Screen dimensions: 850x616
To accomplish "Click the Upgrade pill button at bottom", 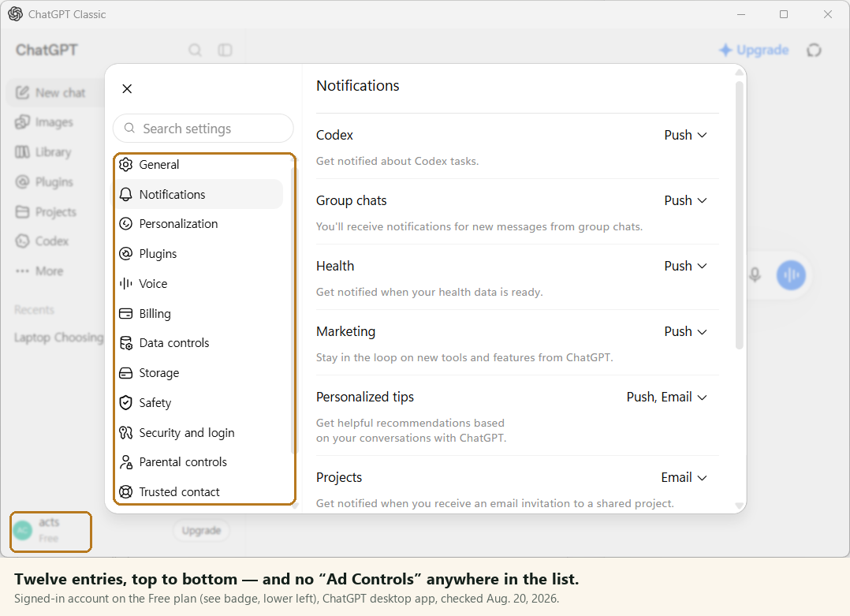I will click(x=201, y=530).
